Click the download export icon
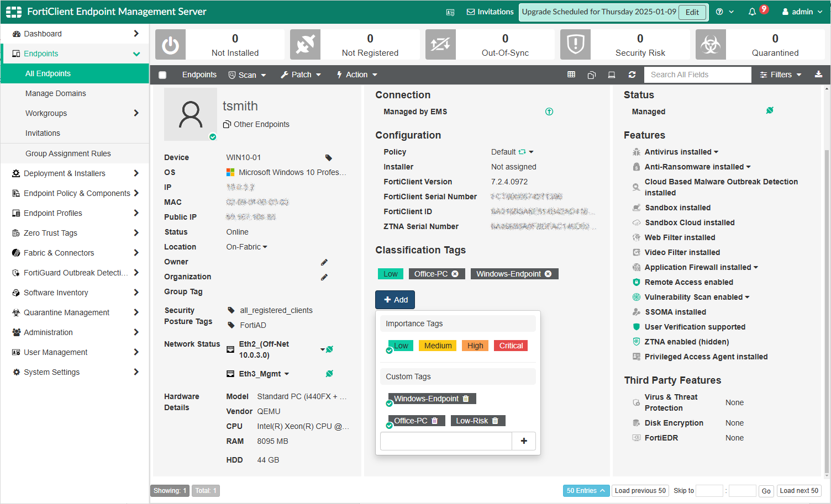 818,75
